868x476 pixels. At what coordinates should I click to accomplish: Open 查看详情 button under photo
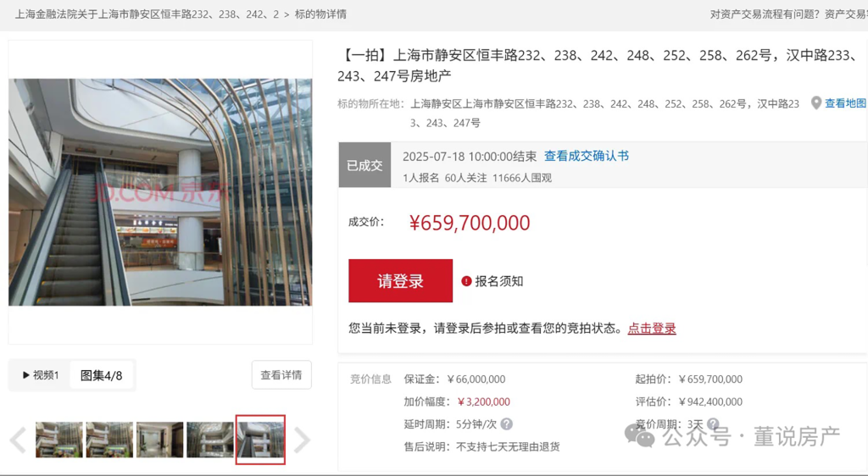281,375
